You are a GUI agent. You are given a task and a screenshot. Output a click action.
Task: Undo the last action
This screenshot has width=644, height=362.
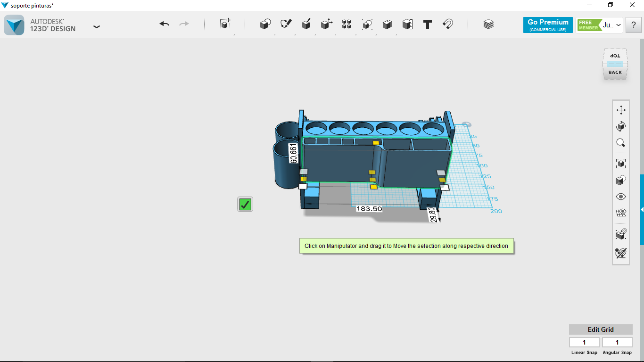[x=164, y=24]
